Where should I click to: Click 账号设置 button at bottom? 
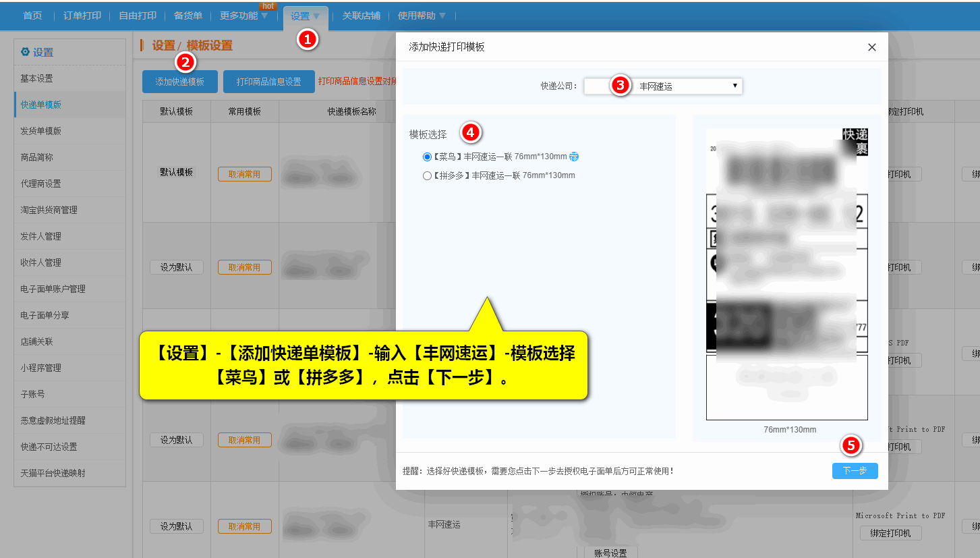tap(611, 553)
